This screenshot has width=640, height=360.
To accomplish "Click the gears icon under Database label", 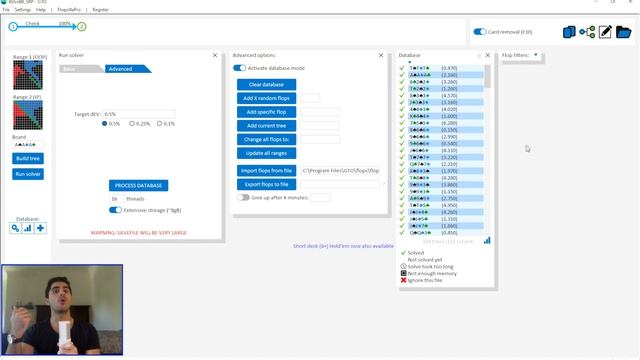I will click(x=15, y=228).
